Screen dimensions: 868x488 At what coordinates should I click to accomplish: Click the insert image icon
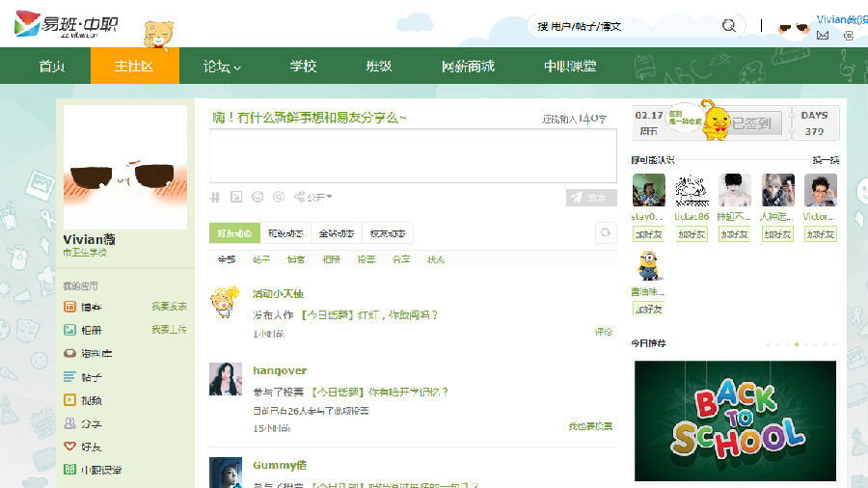coord(236,197)
